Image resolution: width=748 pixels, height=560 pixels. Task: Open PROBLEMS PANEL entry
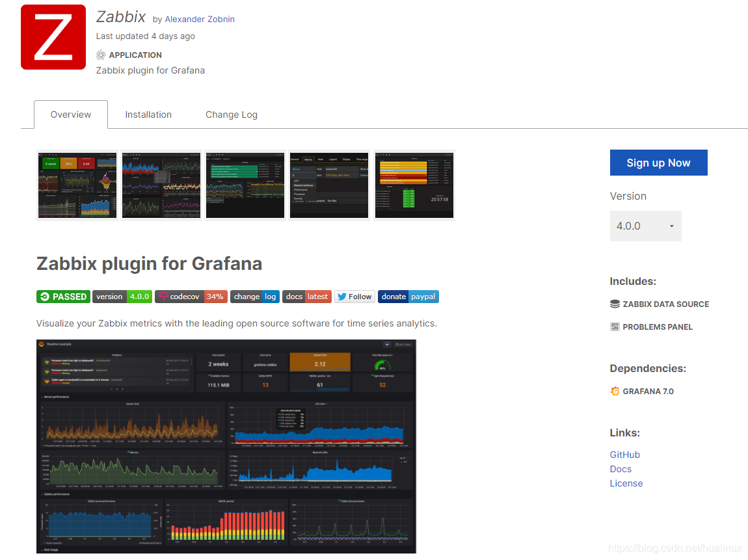[x=658, y=327]
